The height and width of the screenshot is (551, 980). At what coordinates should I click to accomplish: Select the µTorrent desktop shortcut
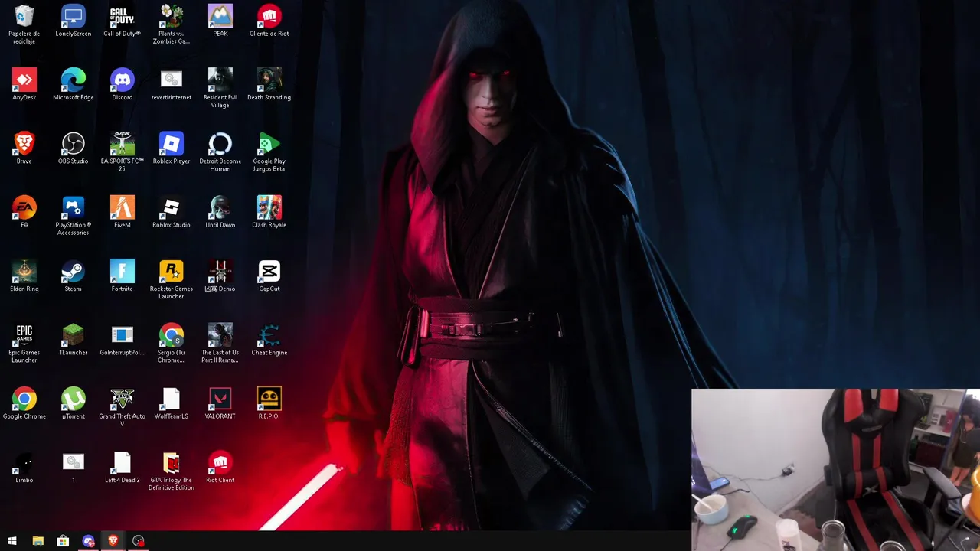(x=73, y=399)
